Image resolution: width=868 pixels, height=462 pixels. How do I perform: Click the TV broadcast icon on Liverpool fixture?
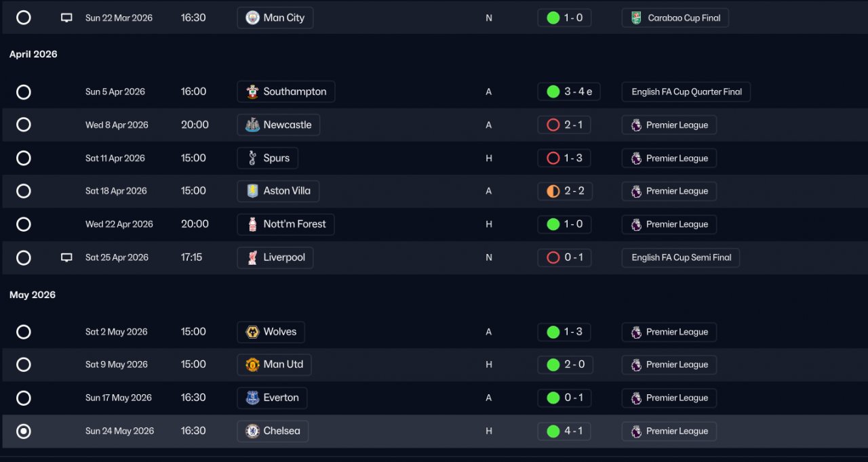pos(66,257)
